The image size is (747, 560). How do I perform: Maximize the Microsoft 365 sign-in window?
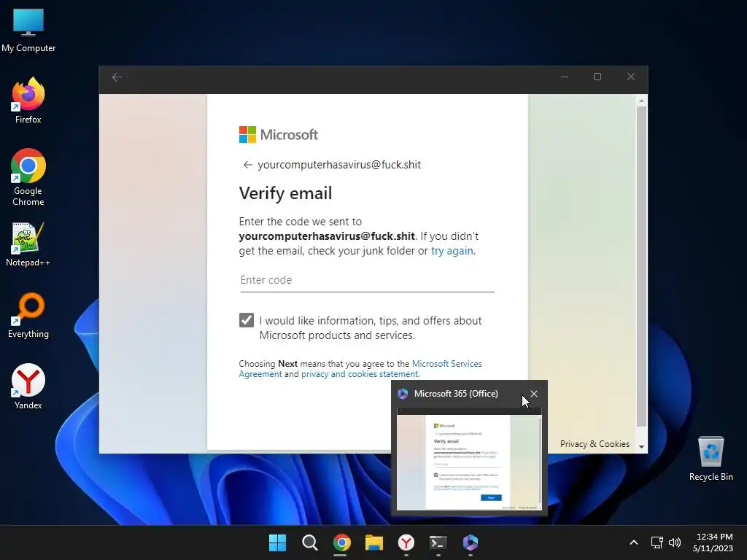pos(597,77)
